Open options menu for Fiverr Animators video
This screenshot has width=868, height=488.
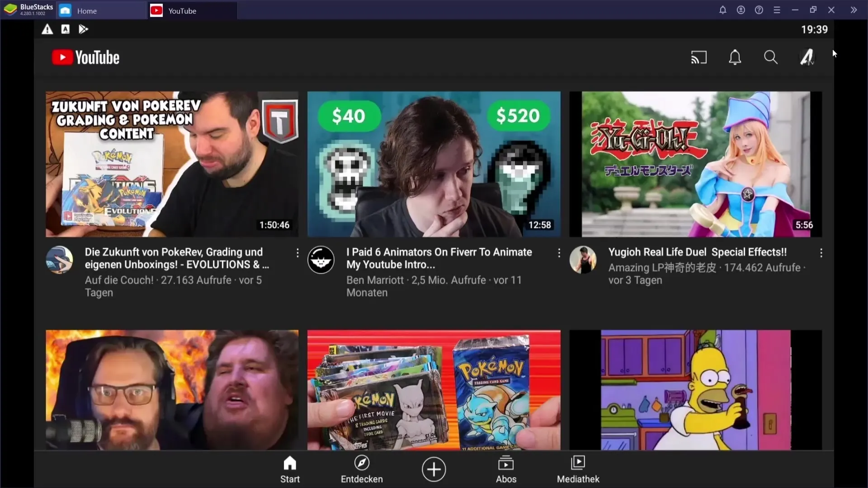559,253
